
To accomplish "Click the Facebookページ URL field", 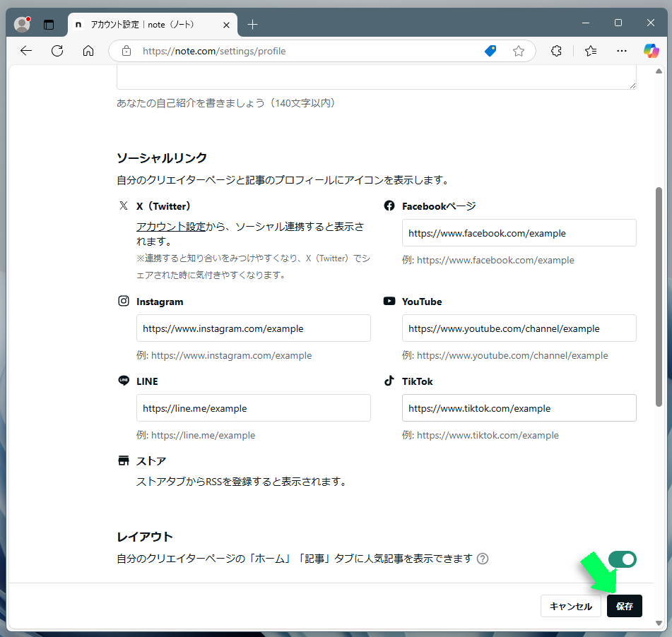I will click(x=519, y=232).
